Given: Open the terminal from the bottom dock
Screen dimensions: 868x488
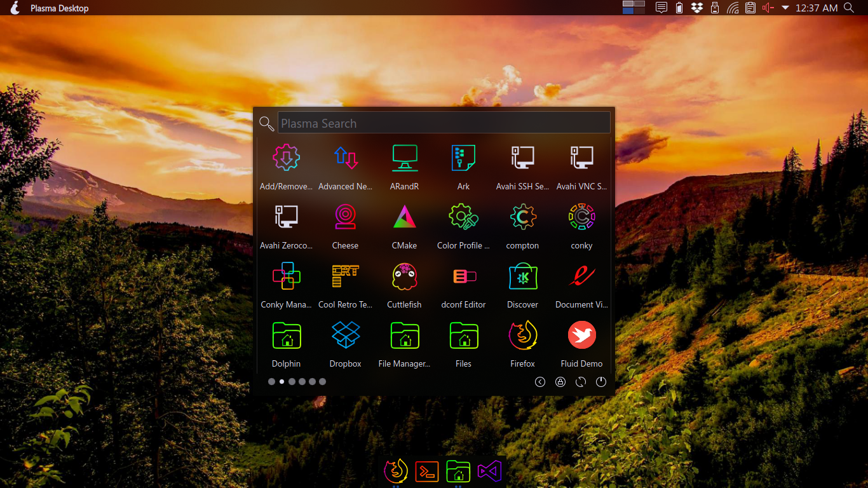Looking at the screenshot, I should [427, 471].
